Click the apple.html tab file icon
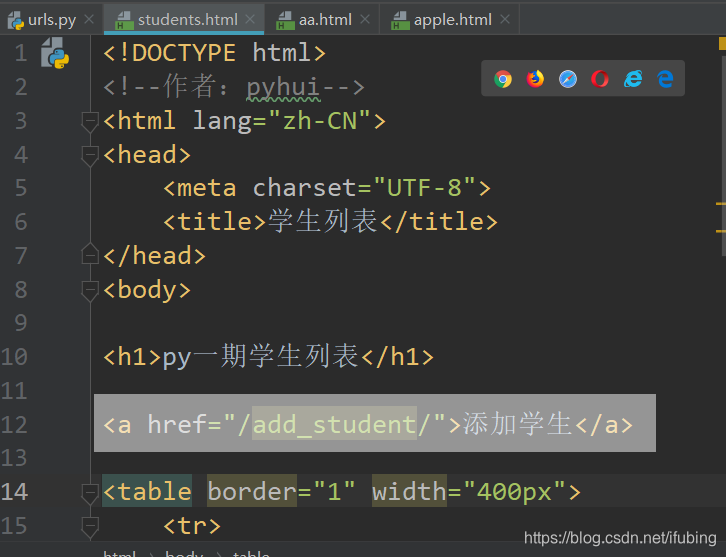 click(400, 20)
